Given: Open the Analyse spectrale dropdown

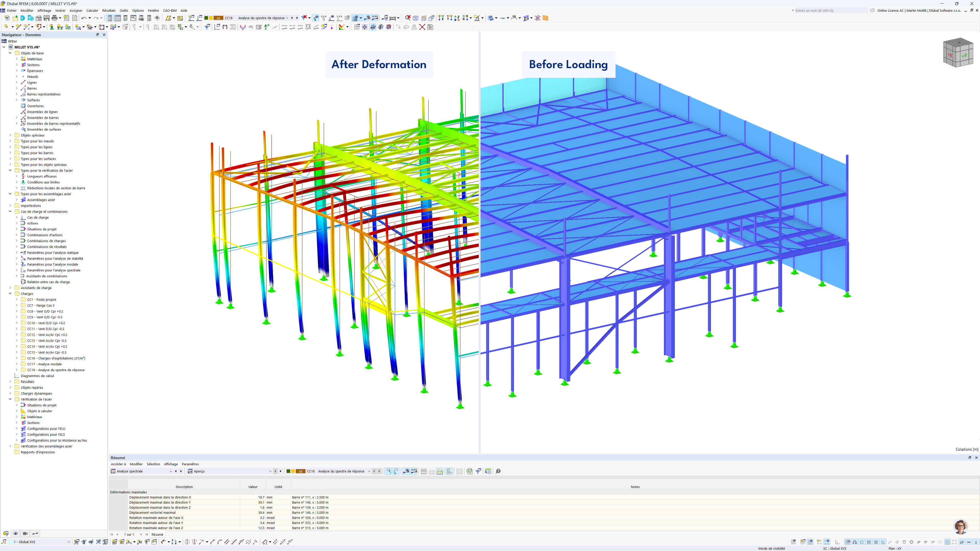Looking at the screenshot, I should pos(170,471).
